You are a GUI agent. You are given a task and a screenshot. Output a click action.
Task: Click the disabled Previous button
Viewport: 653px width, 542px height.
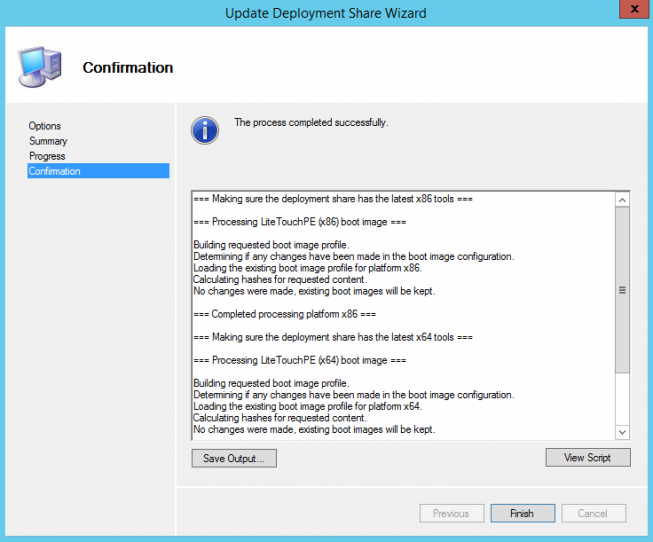pos(452,513)
